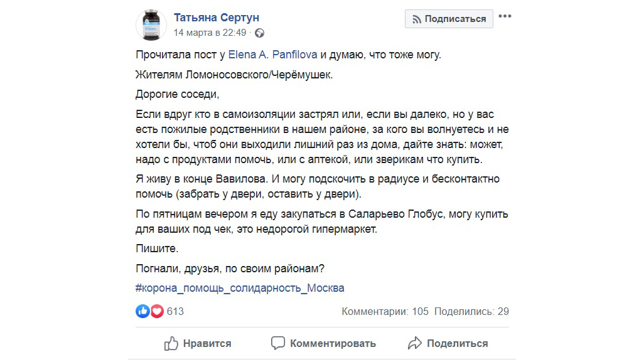Open Татьяна Сертун's profile picture
The width and height of the screenshot is (644, 362).
click(x=151, y=25)
